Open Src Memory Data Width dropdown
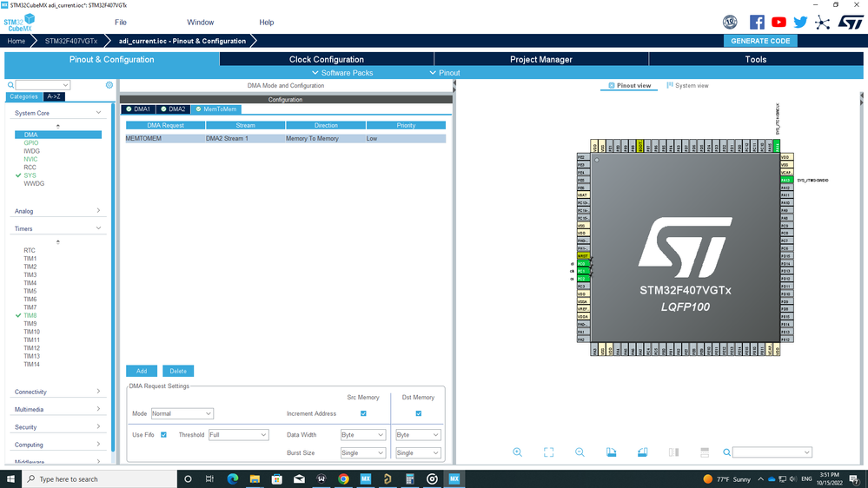 (362, 435)
